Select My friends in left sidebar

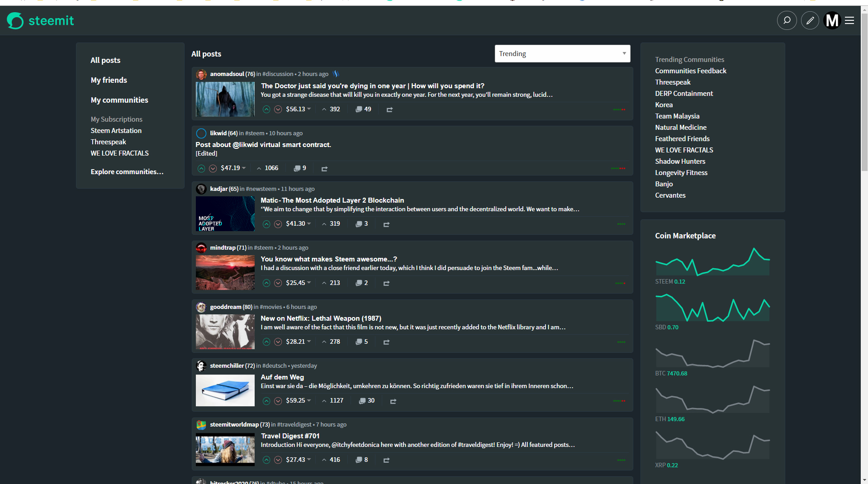[109, 80]
